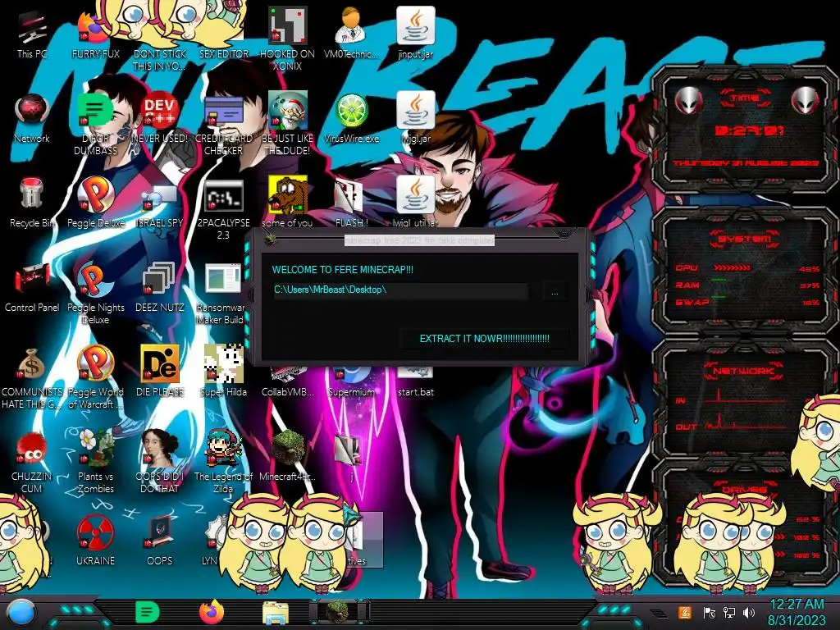Click the SYSTEM monitor gadget
This screenshot has width=840, height=630.
[x=745, y=269]
